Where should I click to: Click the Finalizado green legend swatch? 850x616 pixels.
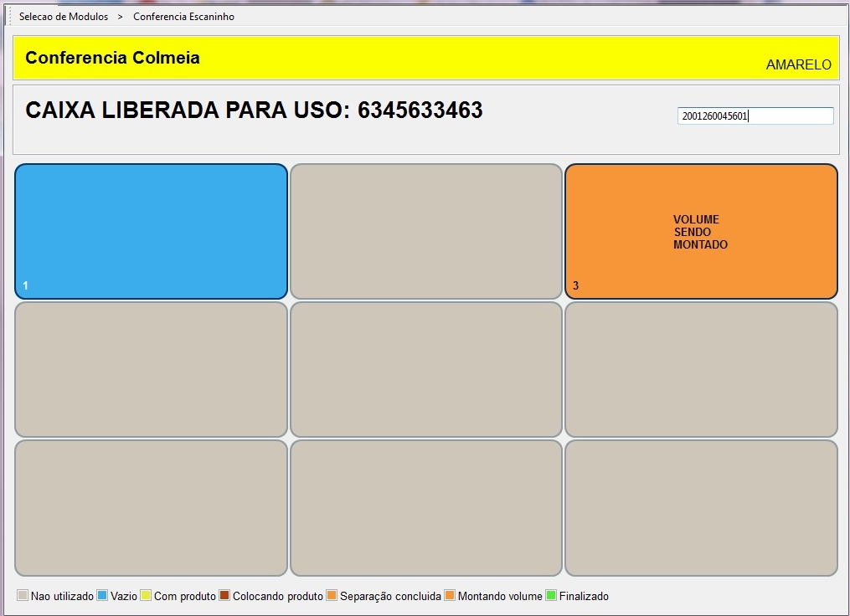551,595
